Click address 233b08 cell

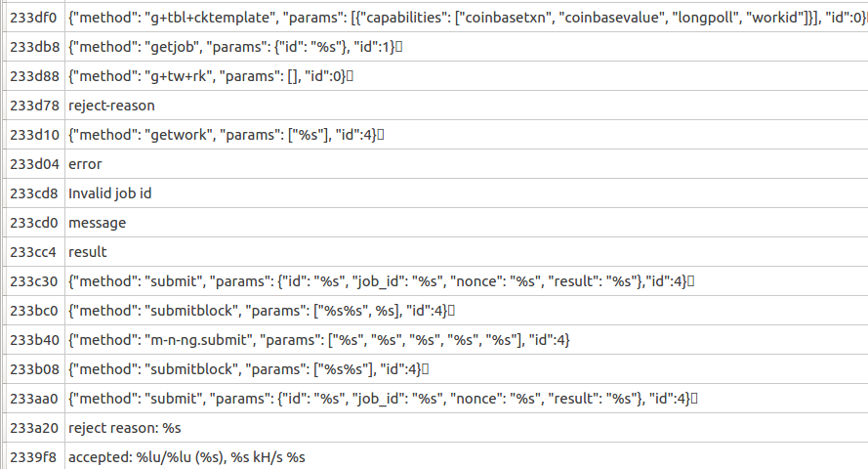click(34, 370)
